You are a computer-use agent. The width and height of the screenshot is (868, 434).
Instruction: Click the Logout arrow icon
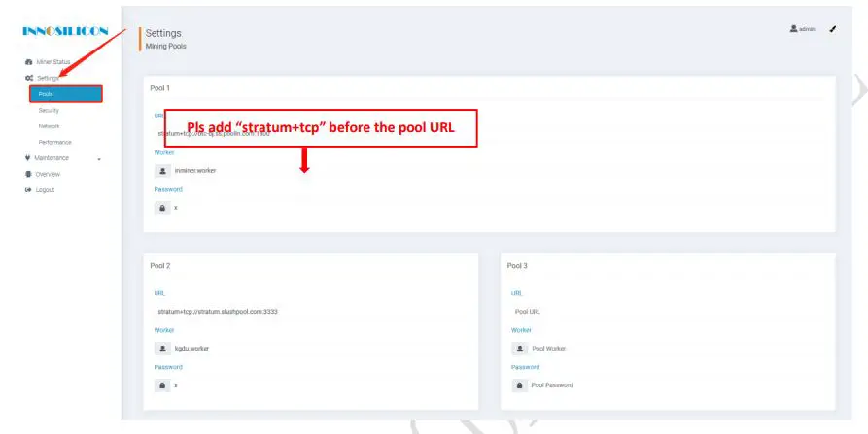tap(28, 190)
